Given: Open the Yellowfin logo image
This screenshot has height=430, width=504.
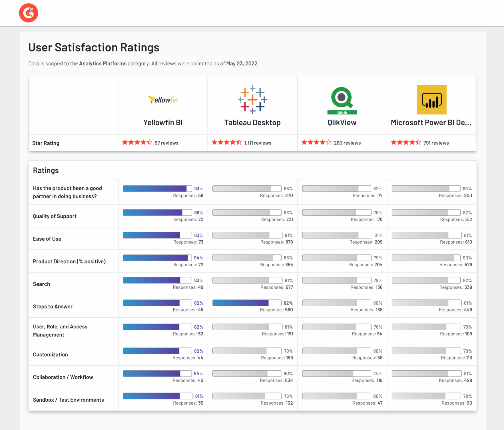Looking at the screenshot, I should pos(163,100).
